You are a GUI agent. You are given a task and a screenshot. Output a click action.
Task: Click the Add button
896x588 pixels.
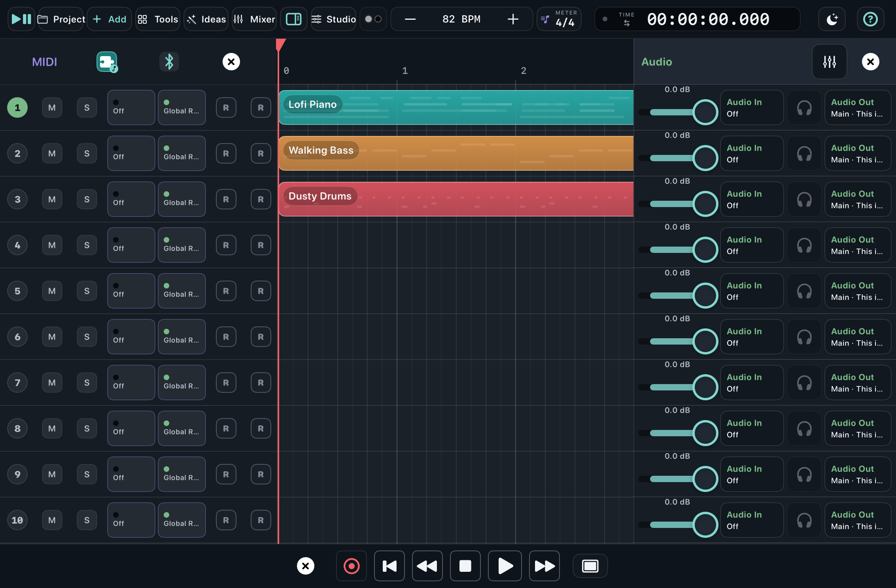point(110,19)
